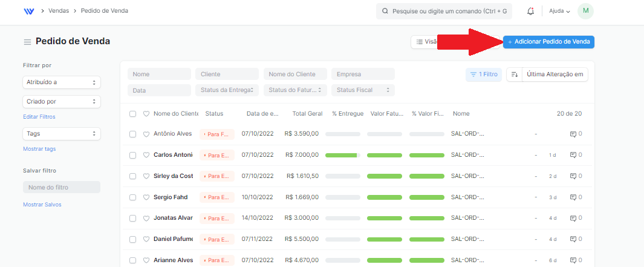Open Status da Entrega filter dropdown

point(227,90)
